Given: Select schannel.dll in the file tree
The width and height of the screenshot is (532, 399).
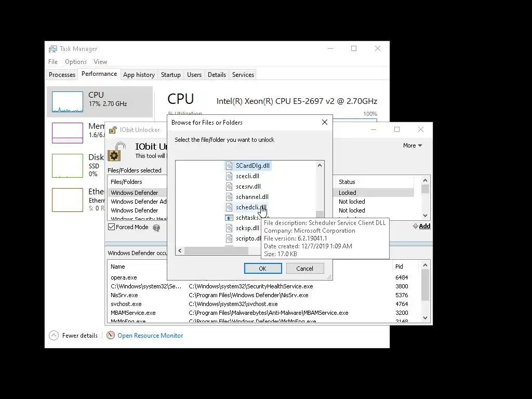Looking at the screenshot, I should [252, 197].
